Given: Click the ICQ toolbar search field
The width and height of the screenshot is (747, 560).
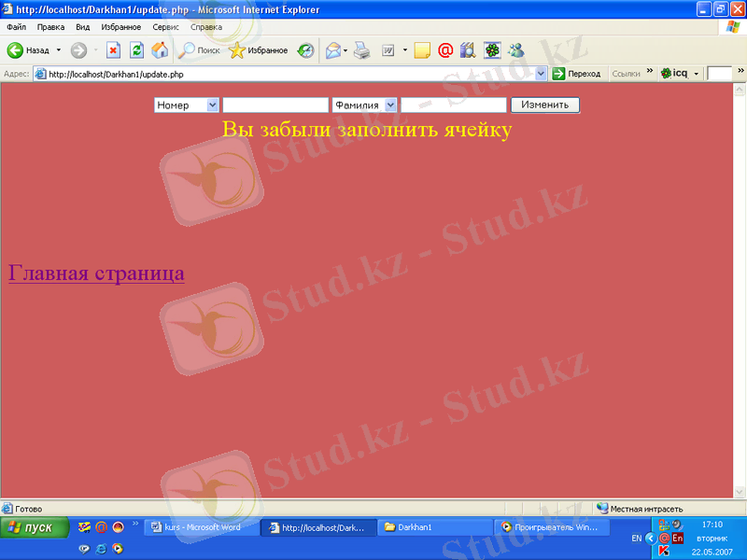Looking at the screenshot, I should pyautogui.click(x=719, y=74).
